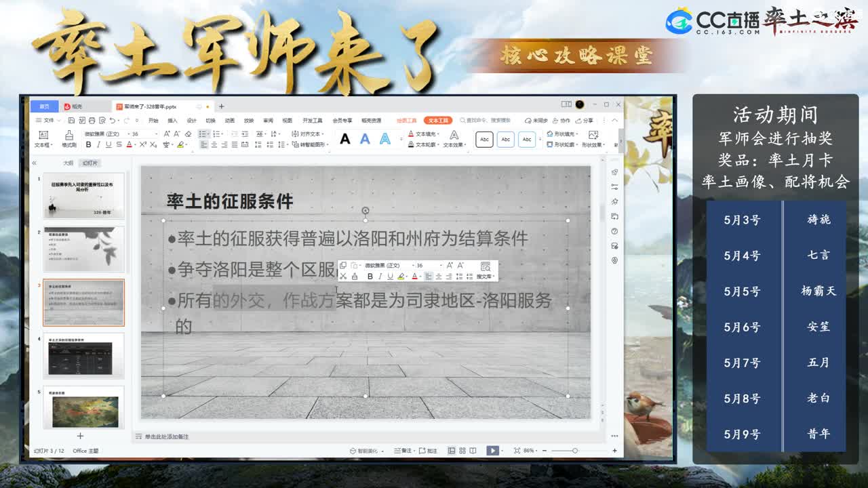The height and width of the screenshot is (488, 868).
Task: Click Cut scissors in the floating mini toolbar
Action: coord(343,276)
